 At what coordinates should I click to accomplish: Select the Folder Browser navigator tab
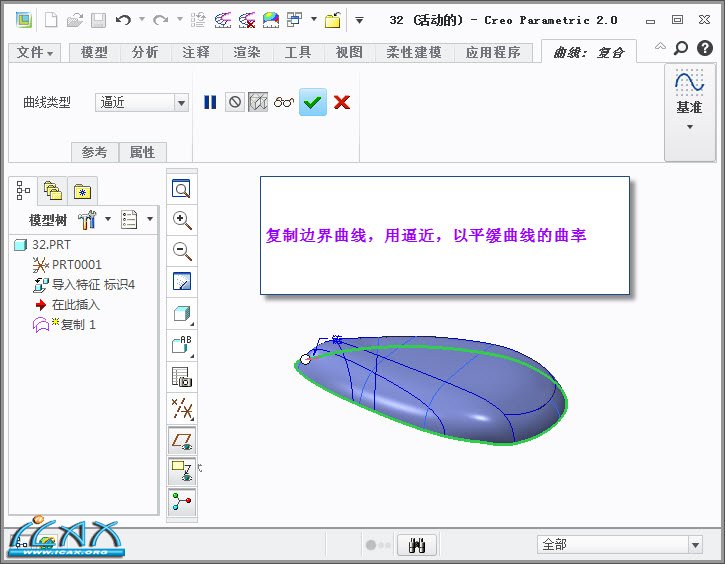click(x=52, y=190)
